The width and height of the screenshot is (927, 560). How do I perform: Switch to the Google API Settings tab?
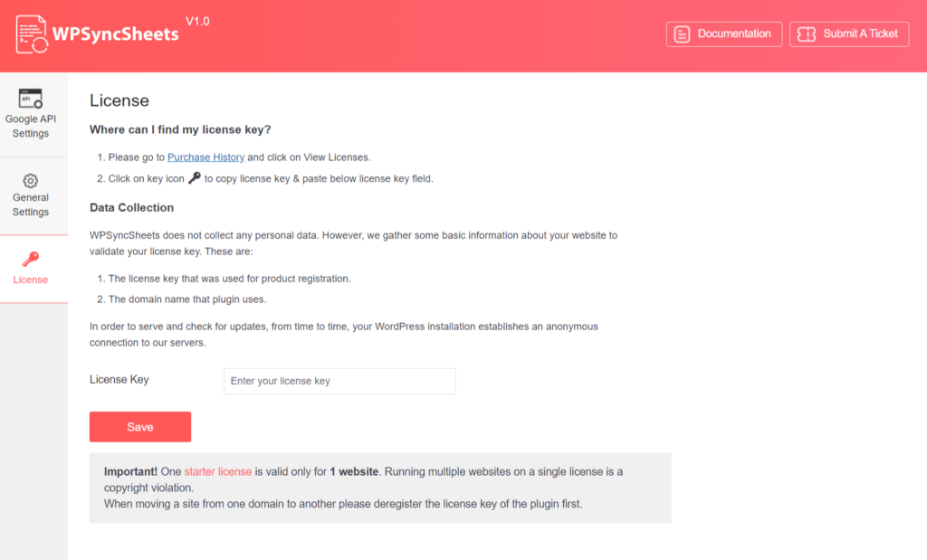point(31,127)
